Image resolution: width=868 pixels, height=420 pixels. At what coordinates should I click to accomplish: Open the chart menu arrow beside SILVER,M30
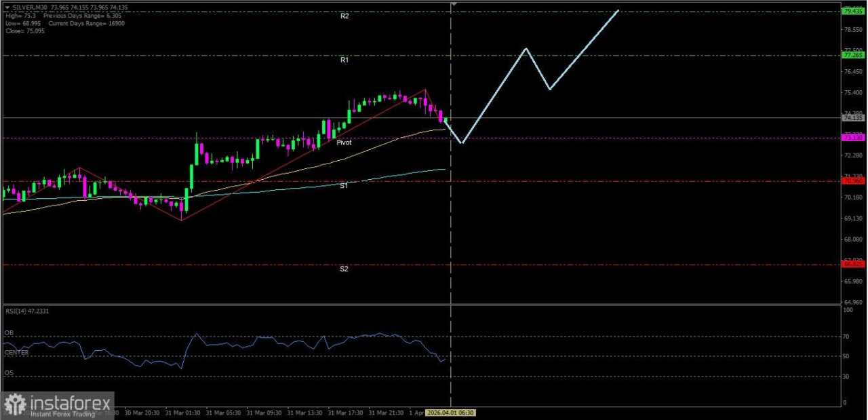(7, 7)
